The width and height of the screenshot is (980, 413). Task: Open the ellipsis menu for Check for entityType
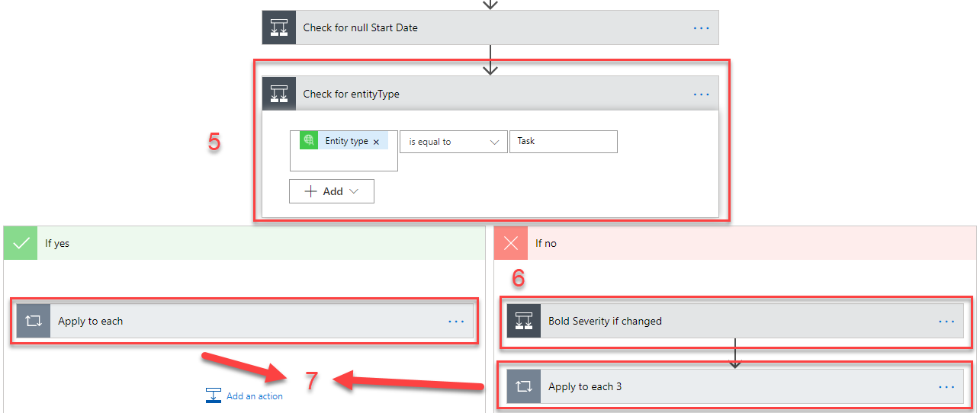point(701,94)
